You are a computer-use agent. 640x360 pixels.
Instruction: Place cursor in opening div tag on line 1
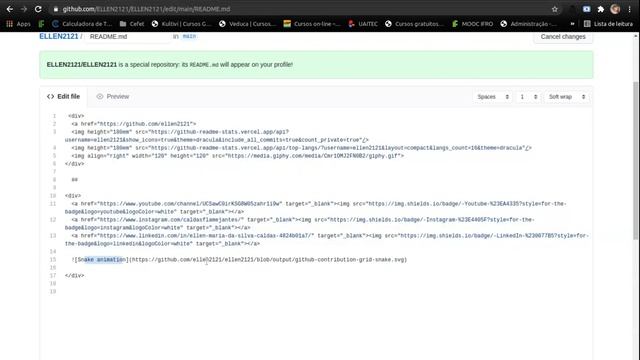(x=76, y=116)
